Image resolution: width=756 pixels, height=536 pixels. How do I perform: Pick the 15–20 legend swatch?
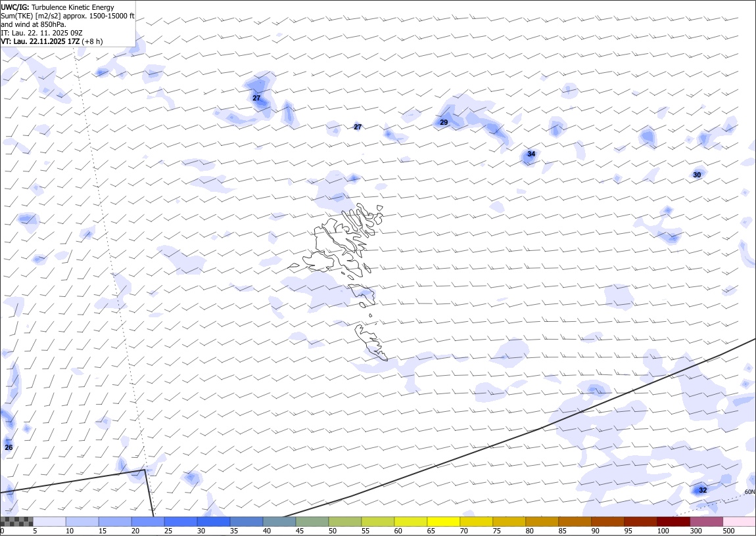[x=115, y=522]
